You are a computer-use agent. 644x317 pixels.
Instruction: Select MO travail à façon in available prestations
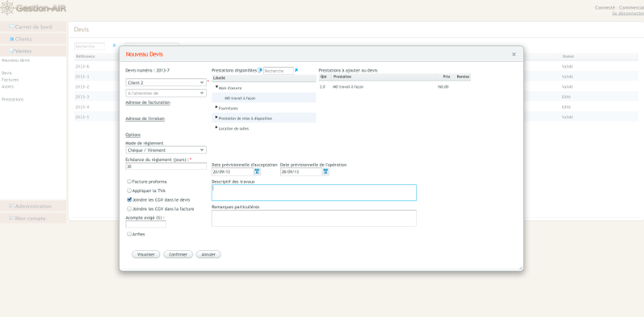240,98
